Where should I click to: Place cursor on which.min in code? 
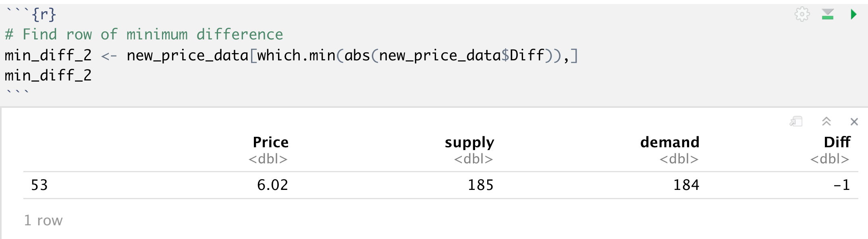(x=296, y=56)
